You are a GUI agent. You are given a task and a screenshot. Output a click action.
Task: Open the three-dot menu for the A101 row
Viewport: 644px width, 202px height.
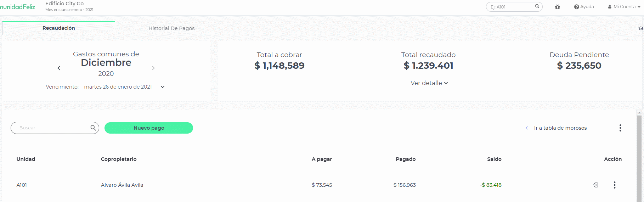tap(615, 185)
